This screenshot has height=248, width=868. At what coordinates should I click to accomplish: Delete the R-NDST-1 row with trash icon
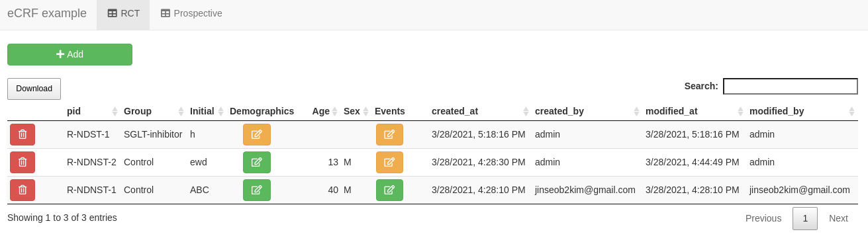23,134
